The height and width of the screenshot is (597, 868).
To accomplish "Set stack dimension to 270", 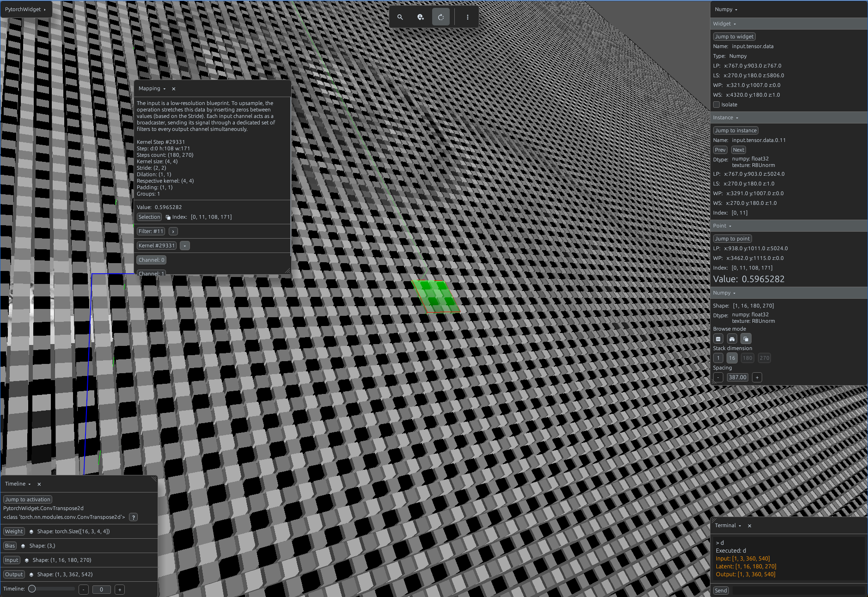I will (764, 358).
